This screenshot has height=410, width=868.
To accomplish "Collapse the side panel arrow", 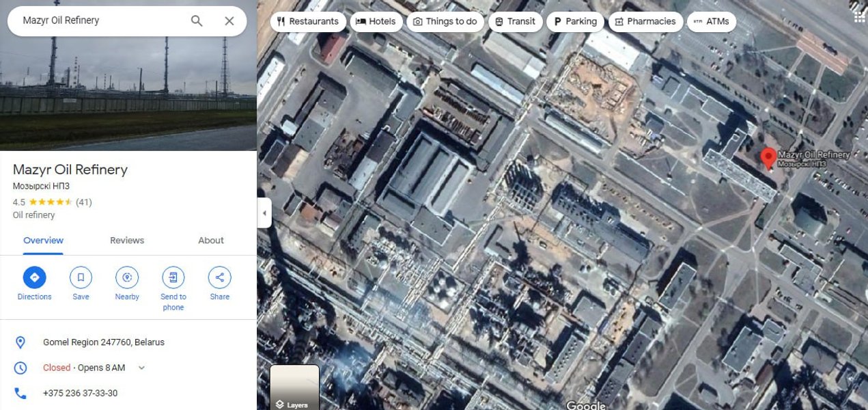I will coord(264,213).
